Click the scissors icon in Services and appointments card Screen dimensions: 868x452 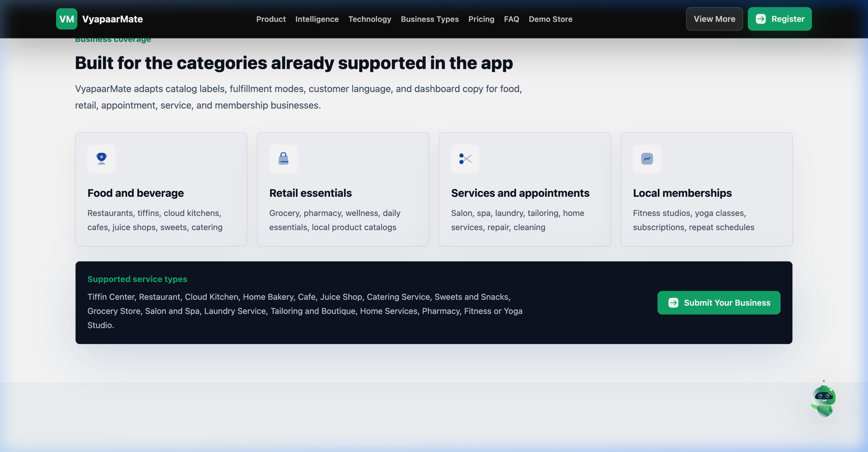[465, 159]
